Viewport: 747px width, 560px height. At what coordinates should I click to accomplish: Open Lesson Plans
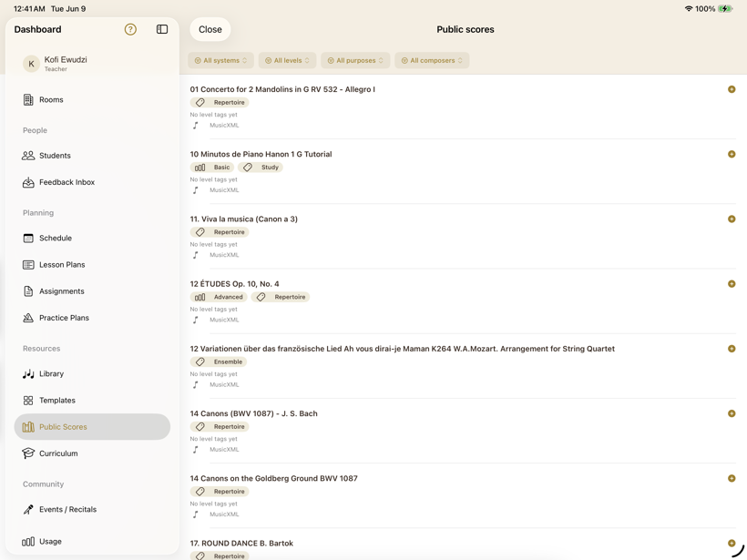(92, 265)
